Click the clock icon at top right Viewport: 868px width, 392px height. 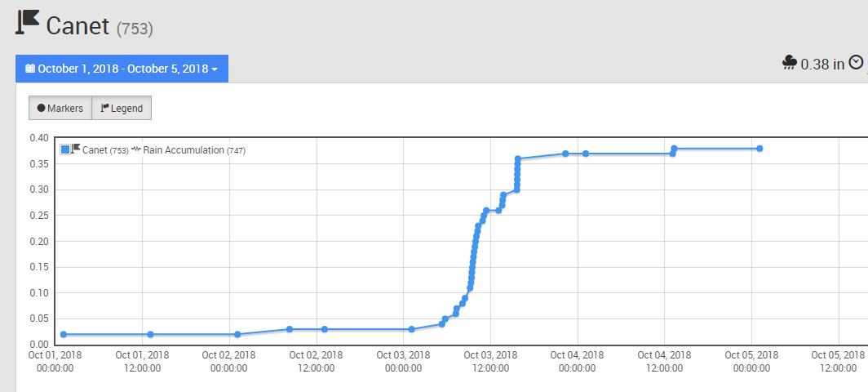click(x=856, y=63)
